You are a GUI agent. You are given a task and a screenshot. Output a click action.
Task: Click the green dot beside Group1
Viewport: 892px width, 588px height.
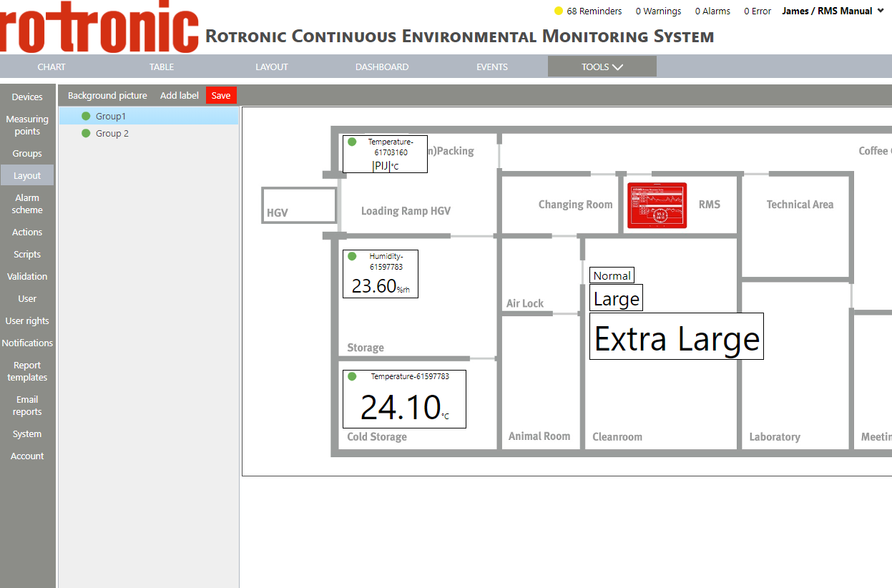[x=86, y=116]
